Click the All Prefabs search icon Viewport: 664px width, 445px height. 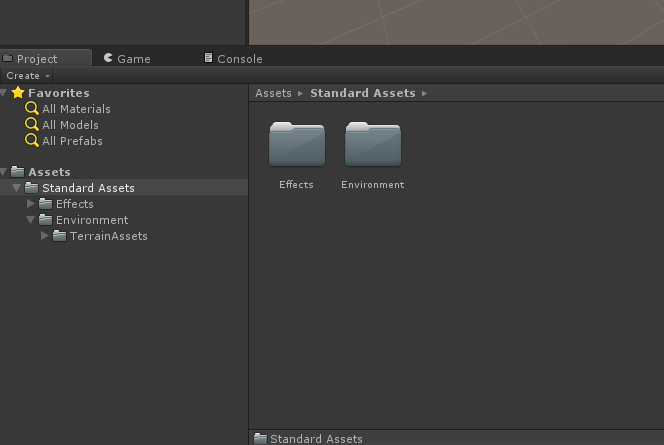(32, 140)
